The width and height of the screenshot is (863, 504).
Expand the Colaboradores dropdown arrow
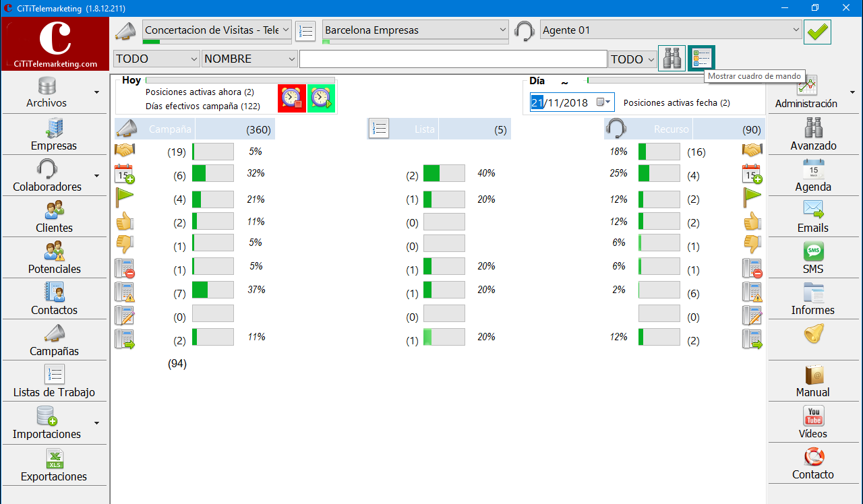point(96,176)
